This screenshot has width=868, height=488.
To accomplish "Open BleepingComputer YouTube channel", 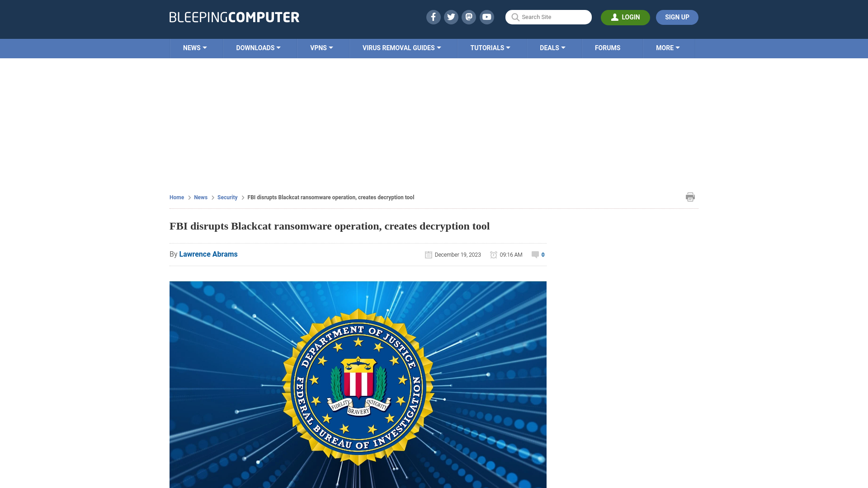I will click(487, 17).
